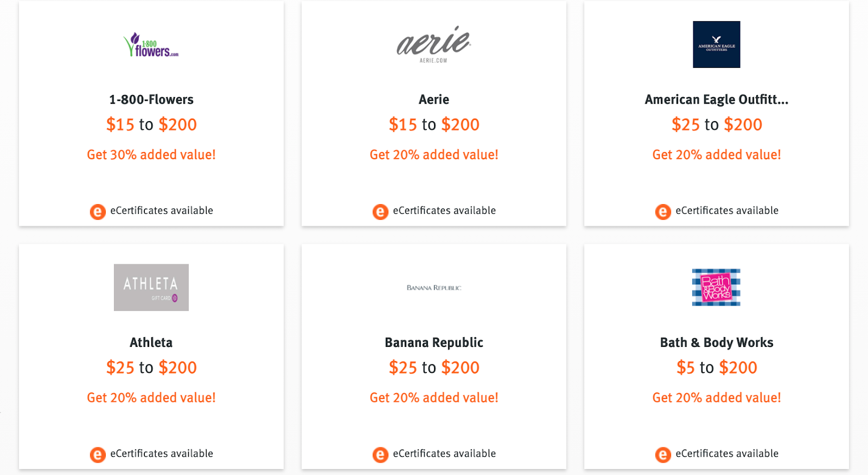Click the eCertificate icon under Bath & Body Works
The height and width of the screenshot is (475, 868).
(x=663, y=454)
